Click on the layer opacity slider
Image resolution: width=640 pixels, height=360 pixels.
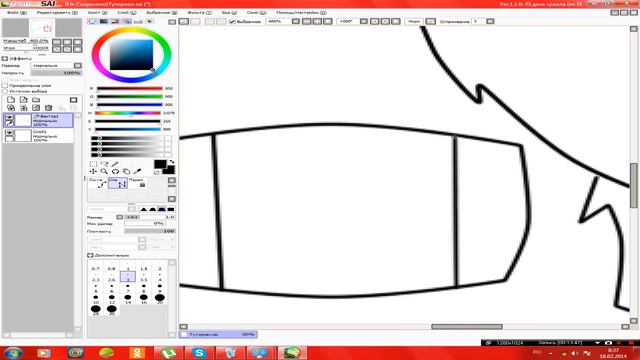pos(56,73)
